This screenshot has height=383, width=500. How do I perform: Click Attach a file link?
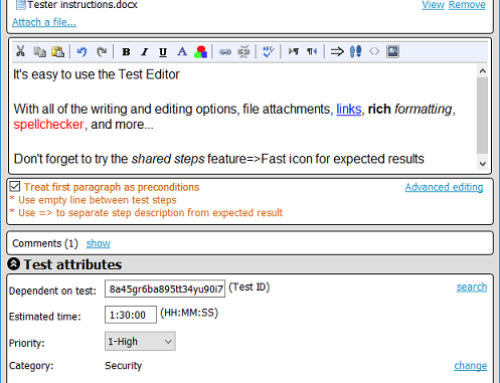tap(44, 22)
